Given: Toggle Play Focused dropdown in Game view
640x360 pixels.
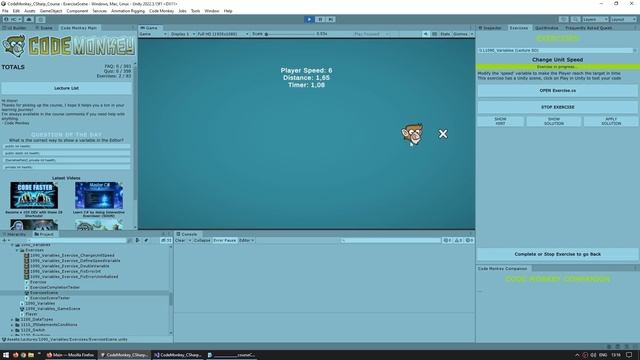Looking at the screenshot, I should (371, 34).
